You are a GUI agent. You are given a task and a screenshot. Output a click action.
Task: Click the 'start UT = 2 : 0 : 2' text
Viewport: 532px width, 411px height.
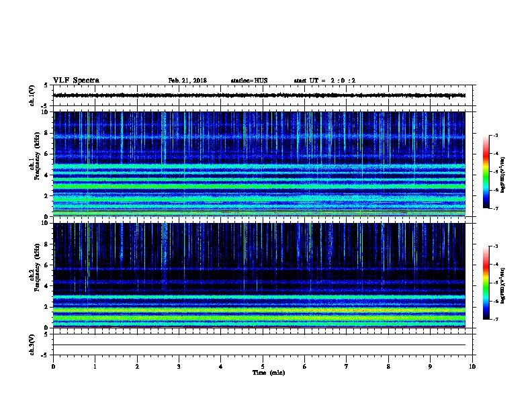pos(324,81)
